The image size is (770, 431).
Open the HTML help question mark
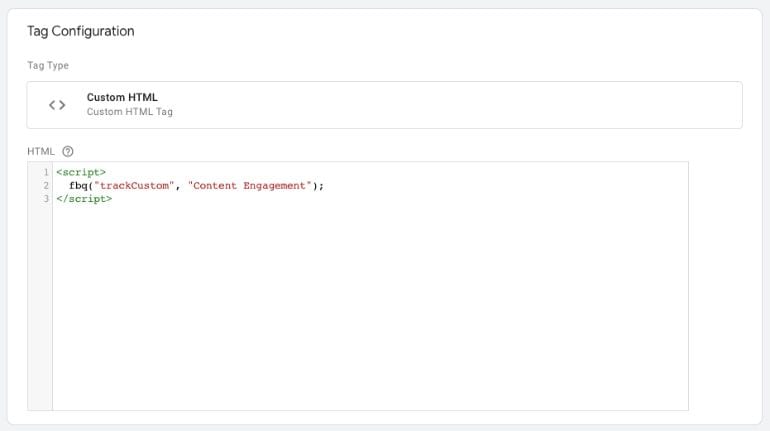(x=68, y=152)
